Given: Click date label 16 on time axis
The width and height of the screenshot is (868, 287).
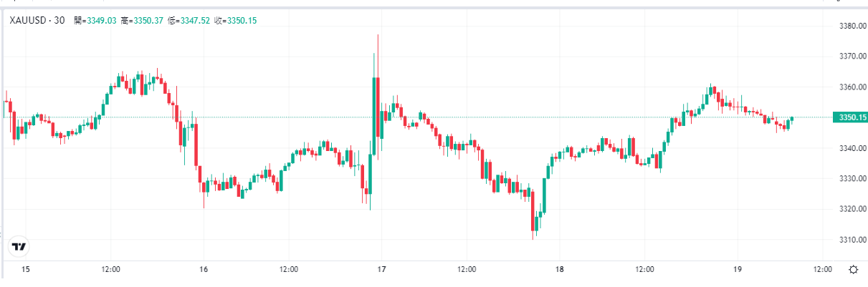Looking at the screenshot, I should [x=204, y=270].
